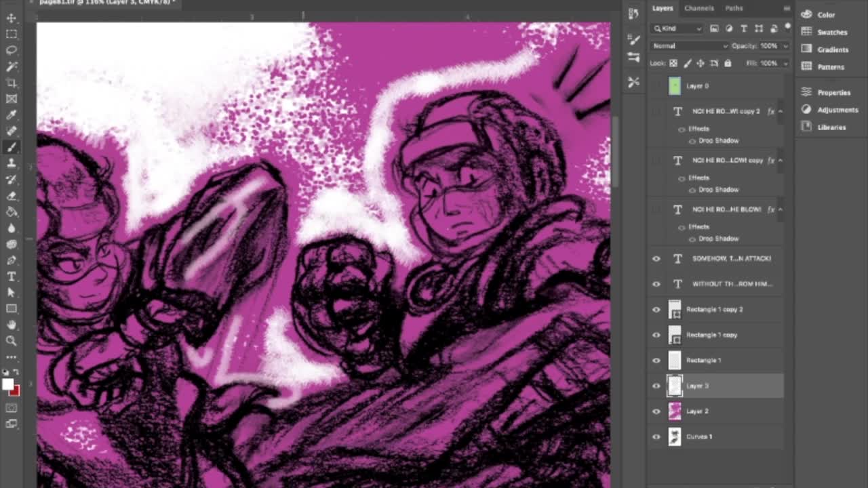Select the Healing Brush tool

(x=12, y=131)
